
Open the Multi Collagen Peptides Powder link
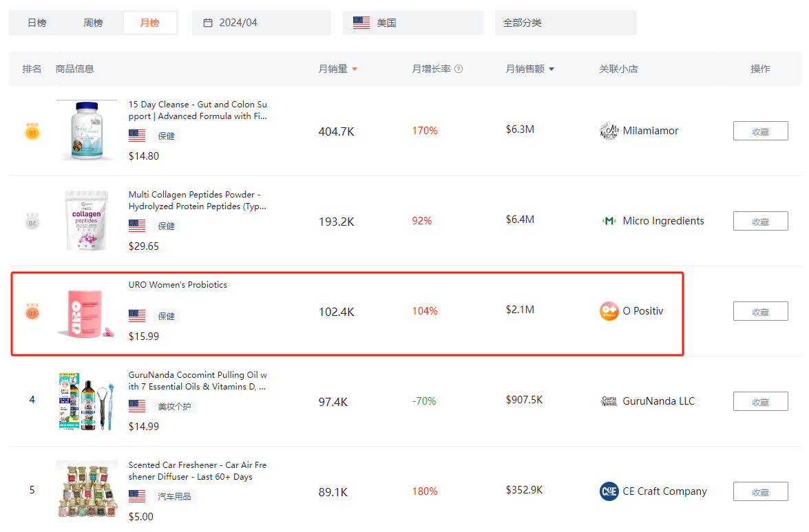[198, 200]
